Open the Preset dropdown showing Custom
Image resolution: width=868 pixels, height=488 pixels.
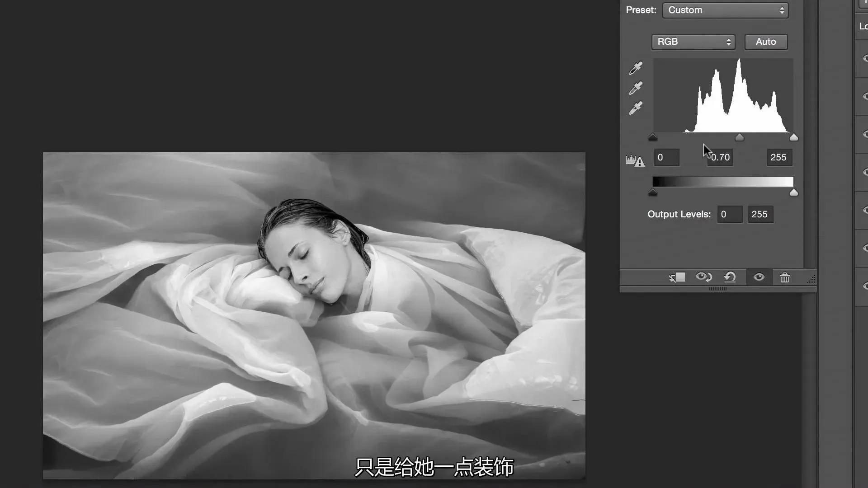(725, 10)
